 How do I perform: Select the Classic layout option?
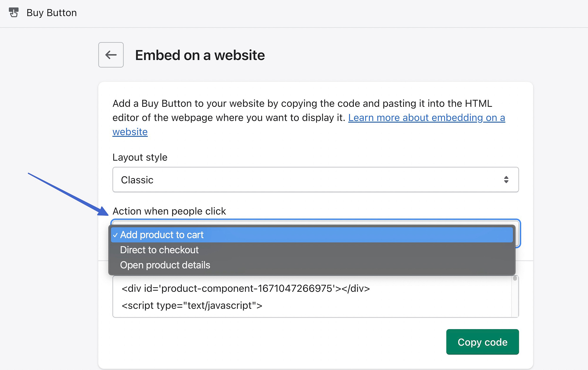pos(137,180)
